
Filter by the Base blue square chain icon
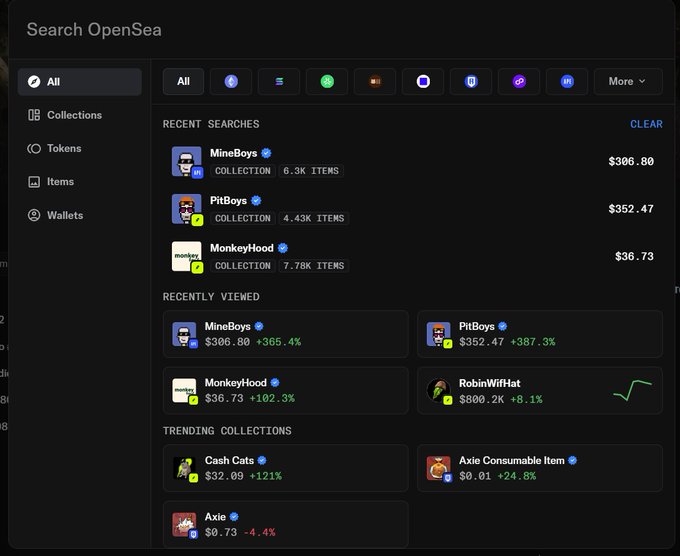point(423,82)
